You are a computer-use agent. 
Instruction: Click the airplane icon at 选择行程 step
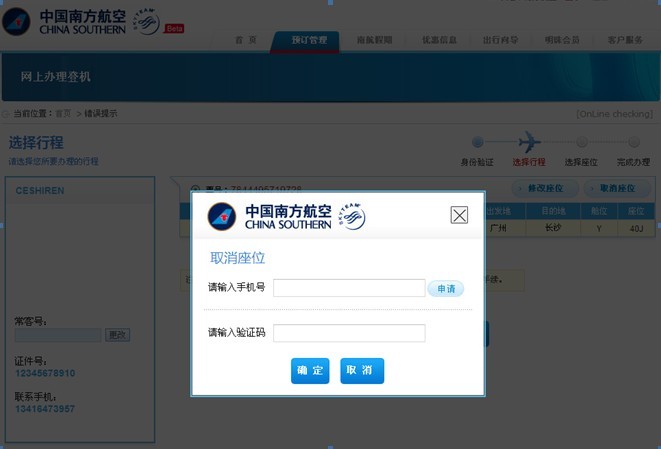[x=529, y=142]
